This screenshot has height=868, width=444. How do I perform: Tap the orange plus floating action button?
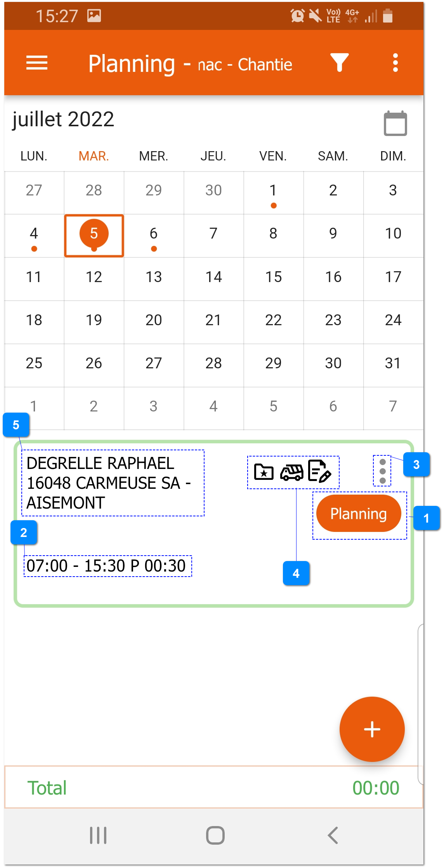pyautogui.click(x=371, y=729)
